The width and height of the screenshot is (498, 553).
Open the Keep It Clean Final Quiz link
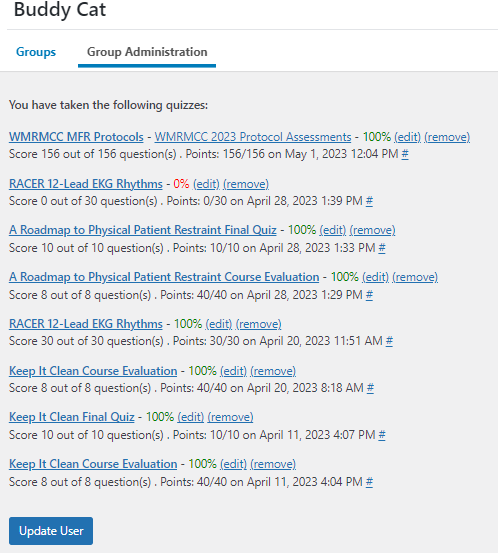[x=72, y=417]
